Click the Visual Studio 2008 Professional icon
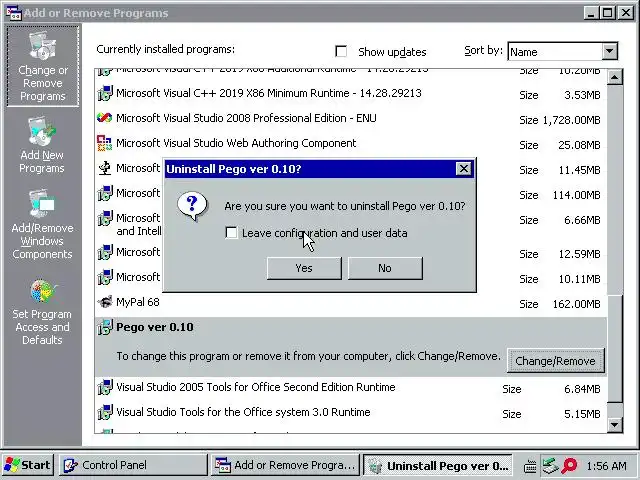 coord(104,118)
